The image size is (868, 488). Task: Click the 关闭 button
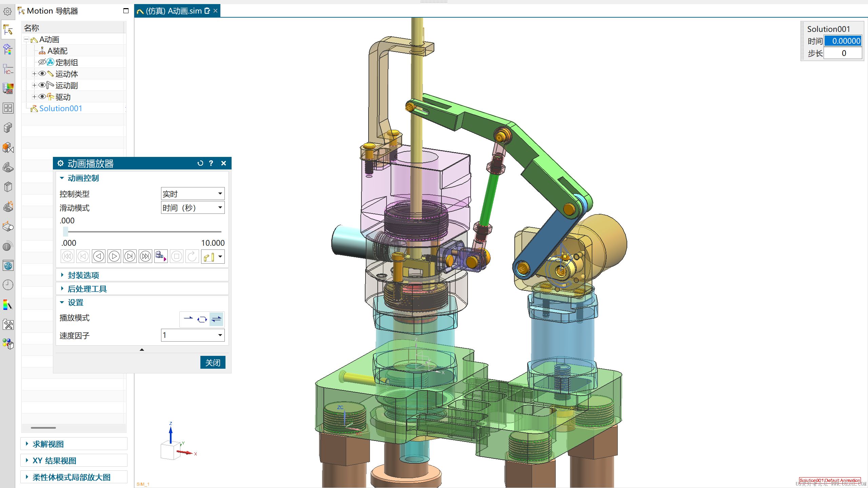213,363
